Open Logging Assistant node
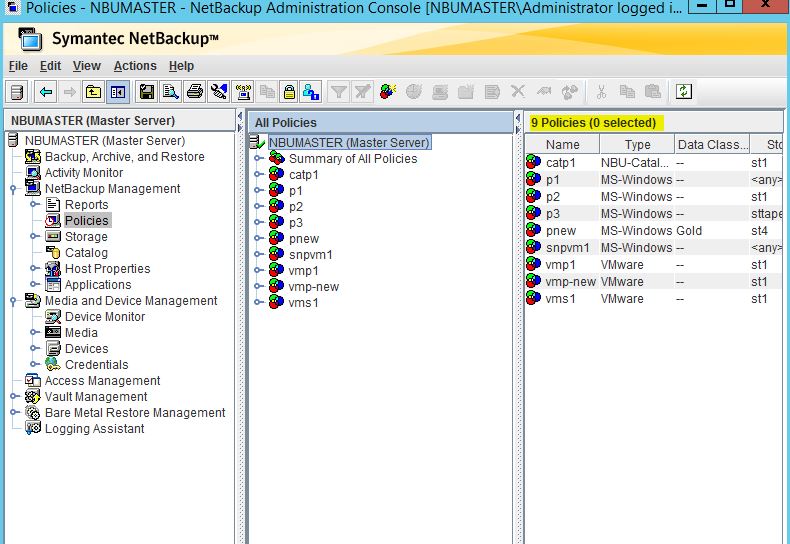 (x=94, y=429)
